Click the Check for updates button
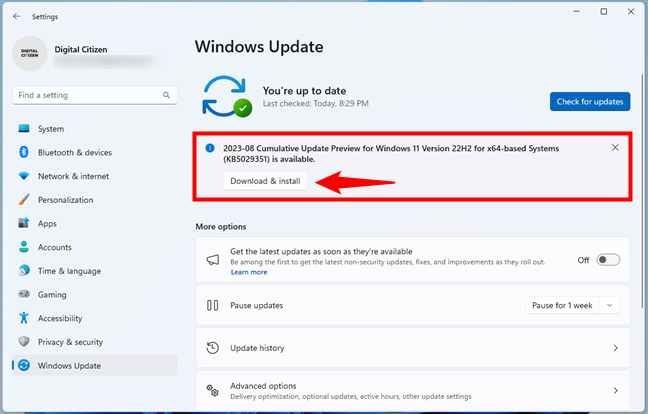The width and height of the screenshot is (648, 414). click(590, 102)
